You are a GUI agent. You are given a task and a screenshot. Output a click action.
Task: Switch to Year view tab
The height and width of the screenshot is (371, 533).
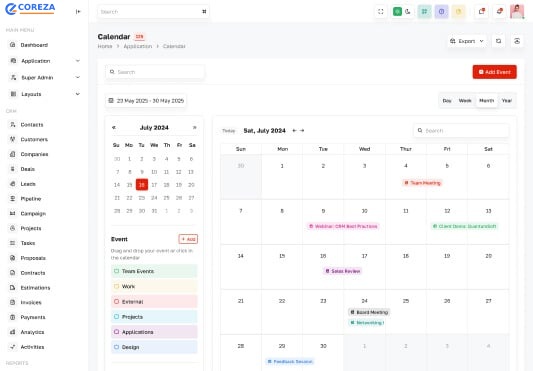tap(506, 101)
